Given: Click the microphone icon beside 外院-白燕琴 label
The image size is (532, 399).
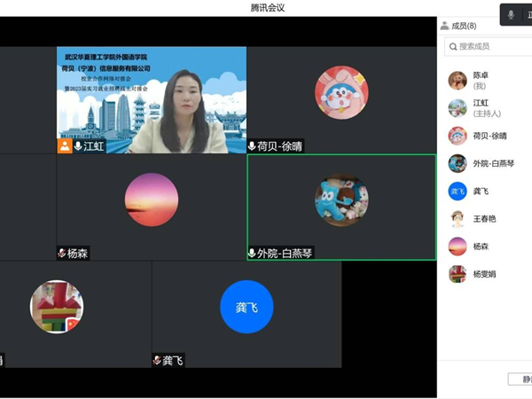Looking at the screenshot, I should pyautogui.click(x=252, y=253).
